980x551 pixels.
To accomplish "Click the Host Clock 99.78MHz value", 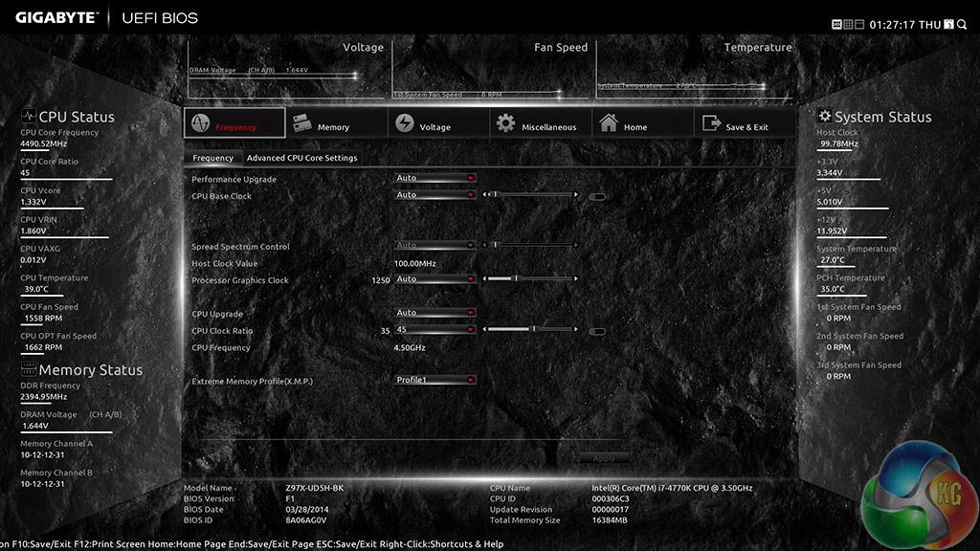I will click(839, 143).
